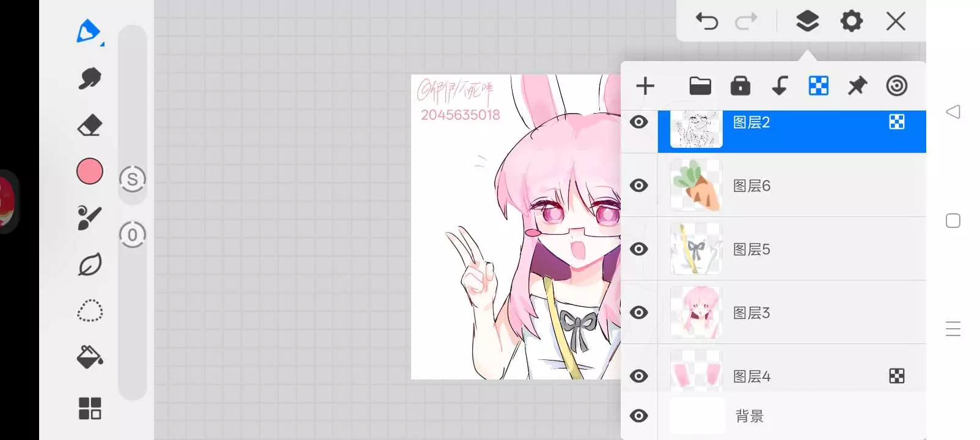
Task: Open the pink color swatch picker
Action: 90,172
